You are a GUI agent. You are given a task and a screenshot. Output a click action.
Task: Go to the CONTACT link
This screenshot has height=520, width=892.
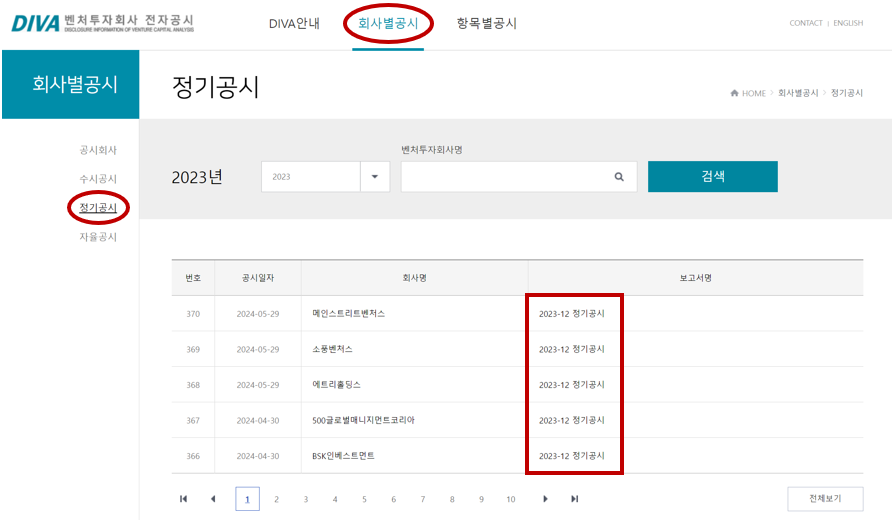[806, 23]
